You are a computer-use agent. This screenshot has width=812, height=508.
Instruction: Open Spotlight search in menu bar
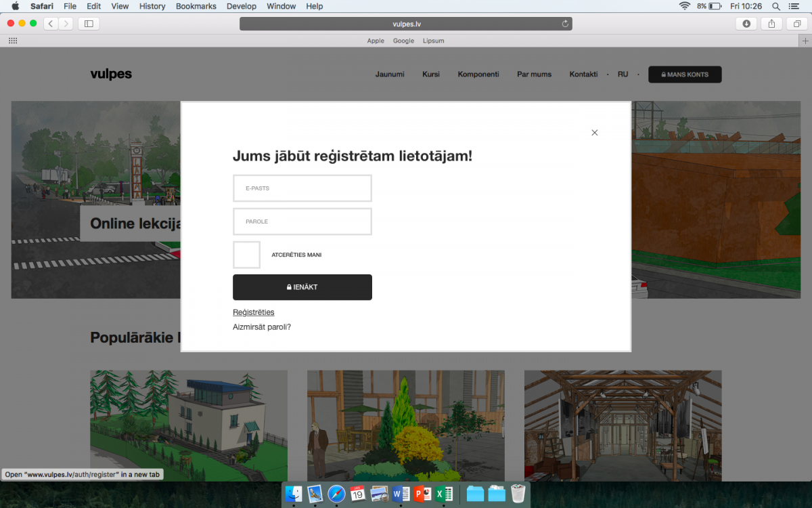coord(775,6)
